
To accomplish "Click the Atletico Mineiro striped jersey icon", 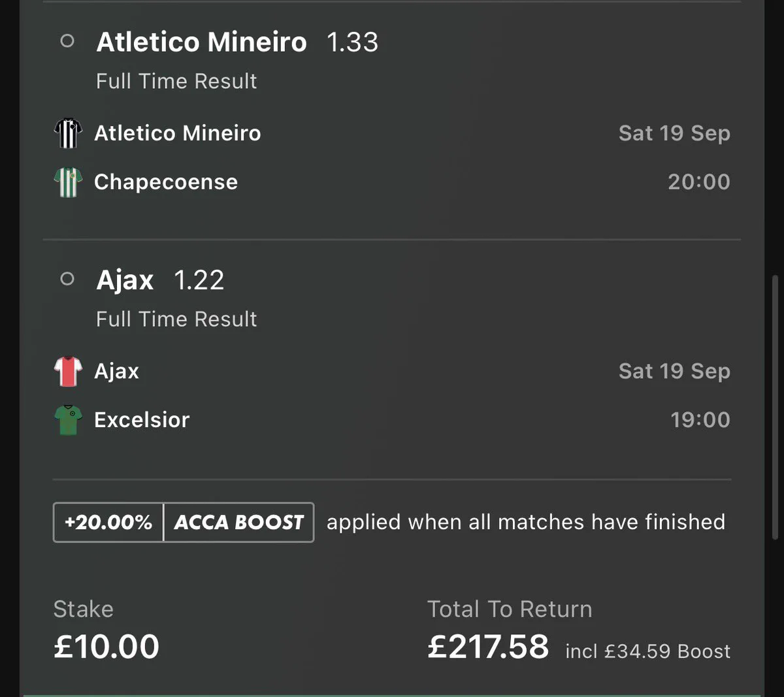I will 68,133.
